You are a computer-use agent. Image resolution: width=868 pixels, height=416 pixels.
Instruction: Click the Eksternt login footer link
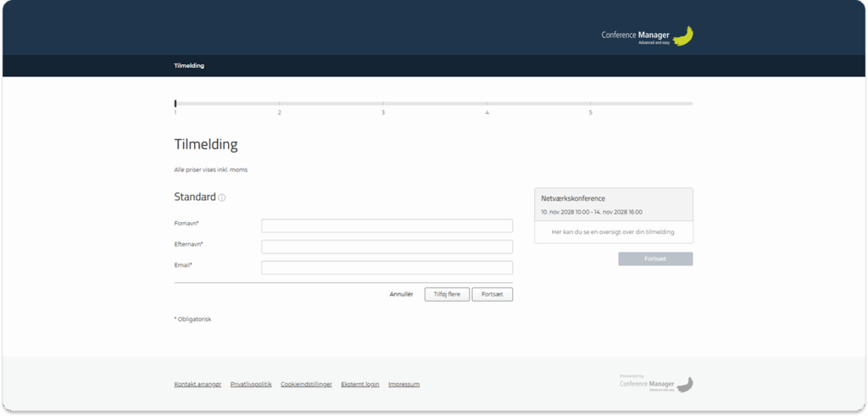tap(359, 384)
